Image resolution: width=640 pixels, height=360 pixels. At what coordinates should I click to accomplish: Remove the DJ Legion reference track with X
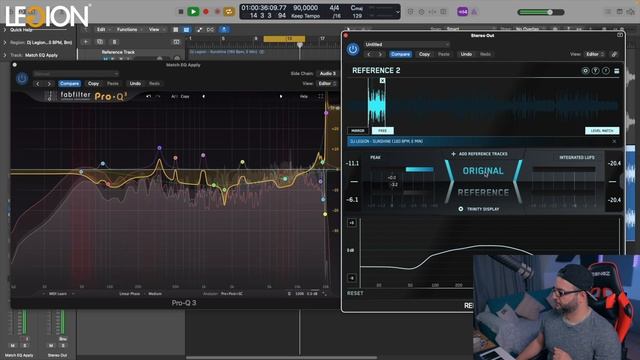[614, 141]
